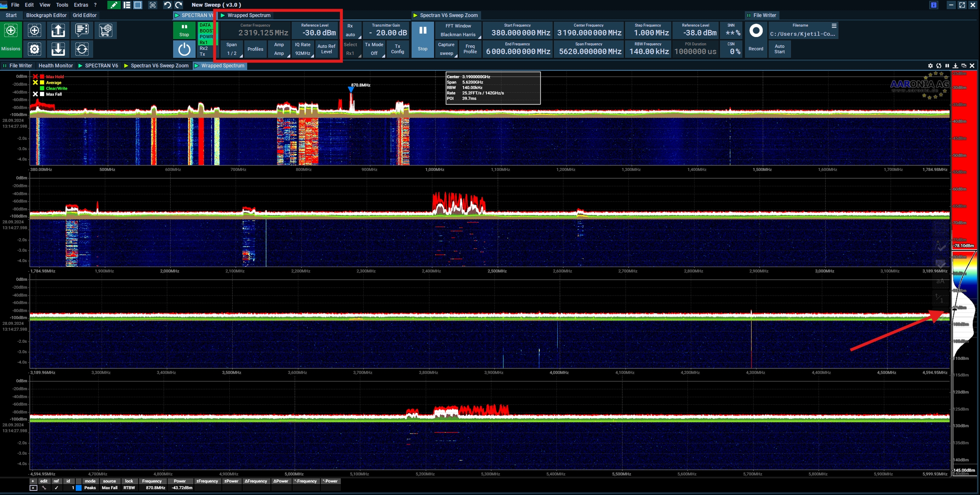Viewport: 980px width, 495px height.
Task: Click the Missions add icon
Action: tap(11, 31)
